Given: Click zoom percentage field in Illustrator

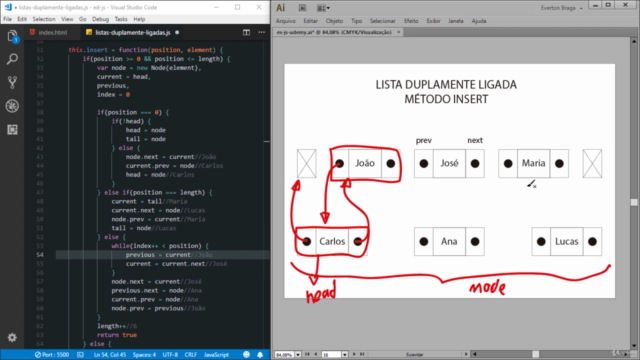Looking at the screenshot, I should pos(284,355).
